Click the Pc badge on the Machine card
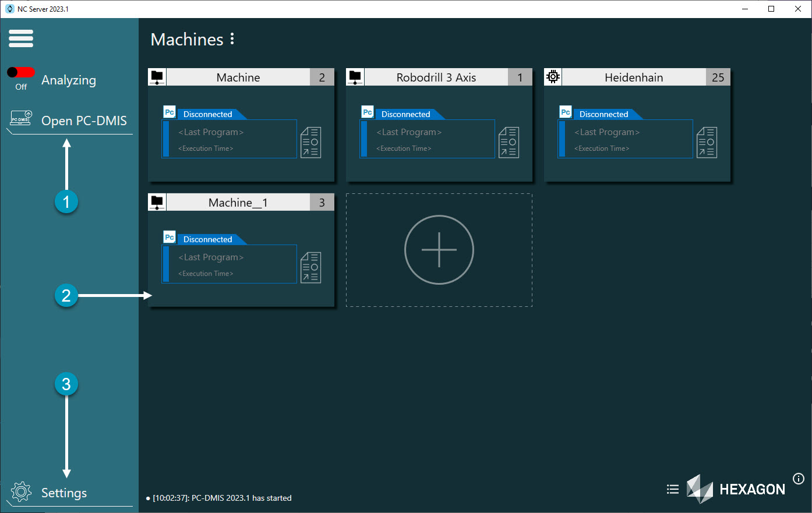The image size is (812, 513). tap(169, 112)
